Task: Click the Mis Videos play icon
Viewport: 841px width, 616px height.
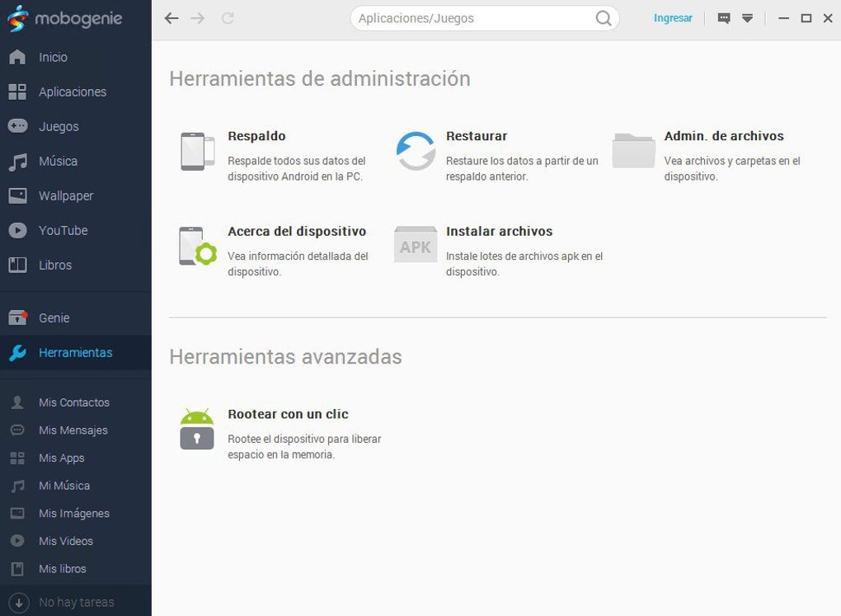Action: 17,541
